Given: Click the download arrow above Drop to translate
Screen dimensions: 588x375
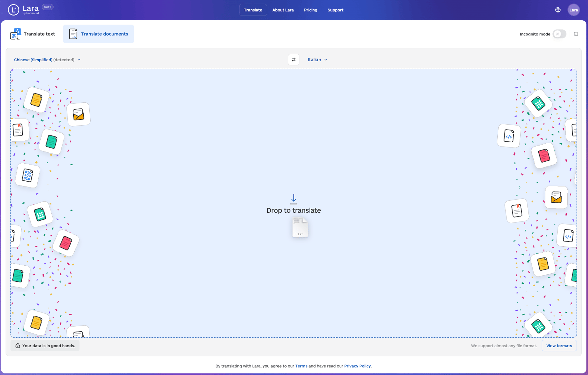Looking at the screenshot, I should point(294,199).
